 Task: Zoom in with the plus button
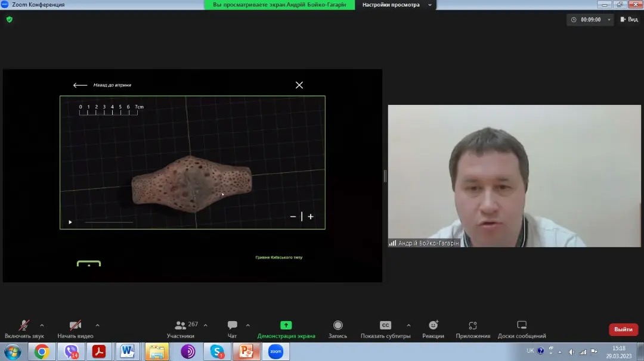[x=311, y=217]
